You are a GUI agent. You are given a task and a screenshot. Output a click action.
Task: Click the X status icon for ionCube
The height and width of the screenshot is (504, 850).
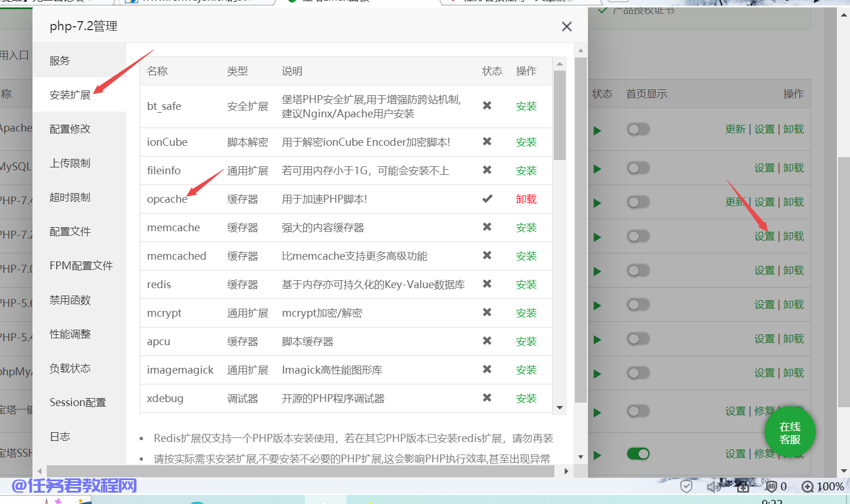click(487, 141)
